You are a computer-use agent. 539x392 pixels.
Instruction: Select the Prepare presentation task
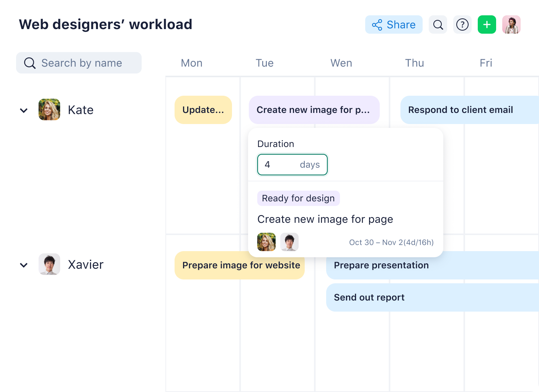pyautogui.click(x=381, y=265)
